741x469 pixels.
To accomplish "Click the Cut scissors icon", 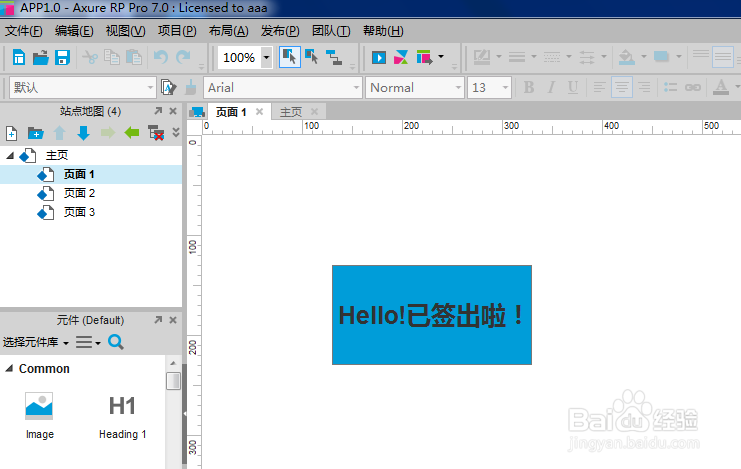I will pyautogui.click(x=90, y=58).
